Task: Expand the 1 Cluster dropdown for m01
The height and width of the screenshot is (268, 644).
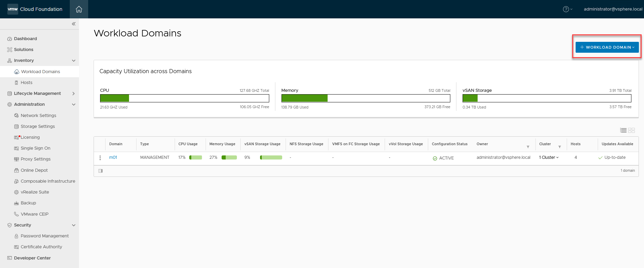Action: tap(549, 157)
